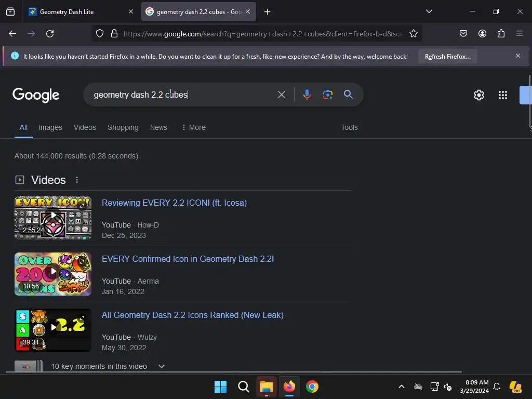View site security padlock info
Viewport: 532px width, 399px height.
click(114, 34)
